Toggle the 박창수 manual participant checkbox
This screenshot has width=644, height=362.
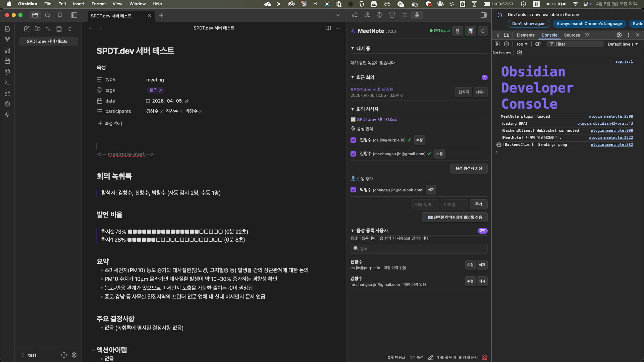coord(353,190)
